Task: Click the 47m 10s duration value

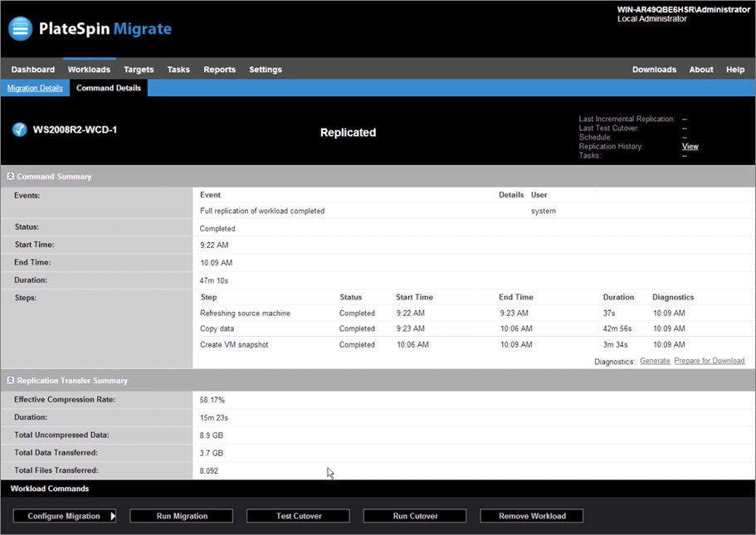Action: click(213, 280)
